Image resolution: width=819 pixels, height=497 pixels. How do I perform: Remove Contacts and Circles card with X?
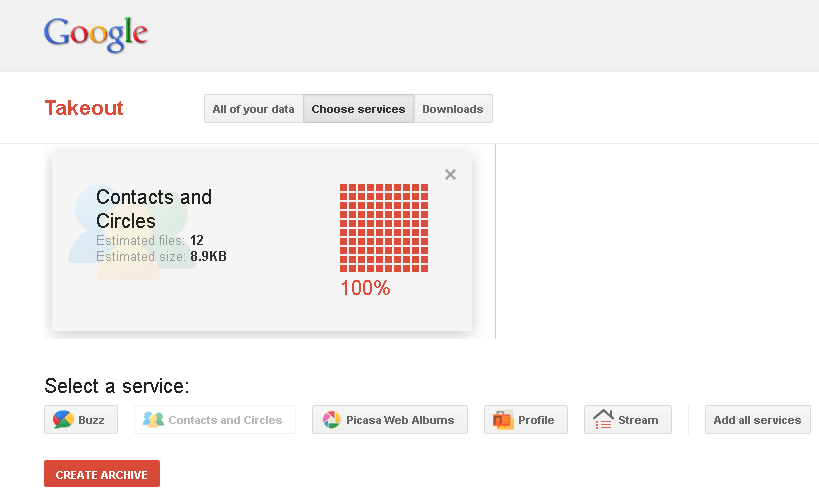450,174
